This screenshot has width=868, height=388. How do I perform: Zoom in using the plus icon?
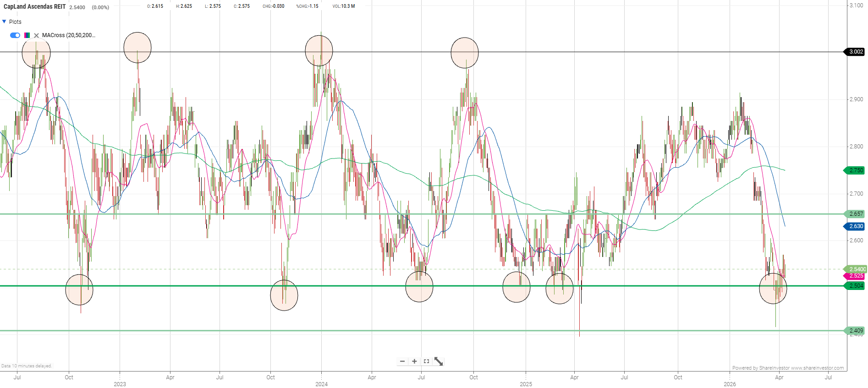pyautogui.click(x=414, y=361)
